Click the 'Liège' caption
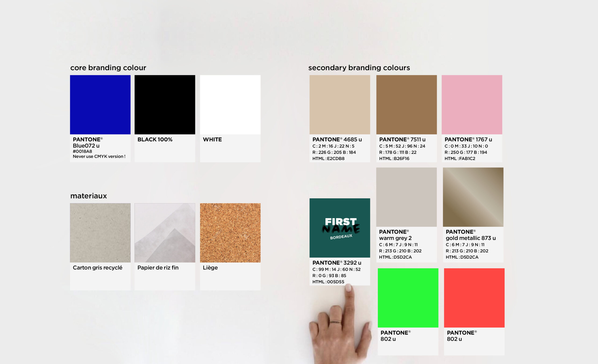This screenshot has width=598, height=364. click(210, 268)
